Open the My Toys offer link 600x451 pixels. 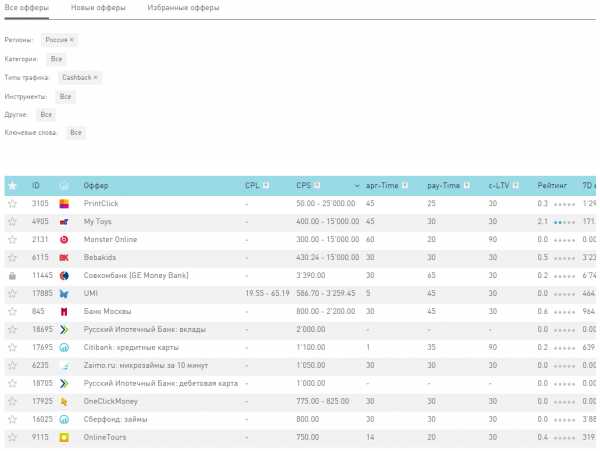pyautogui.click(x=98, y=221)
